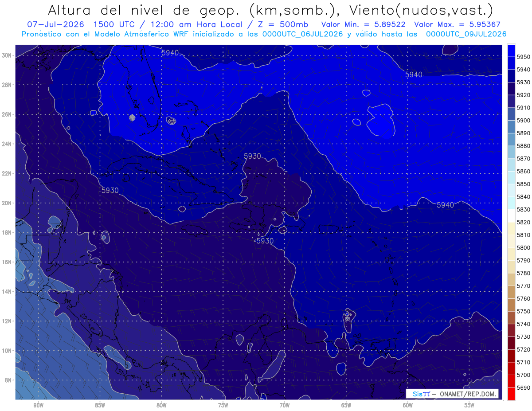Click the 5930 contour label south of Hispaniola
The height and width of the screenshot is (411, 532).
tap(265, 241)
